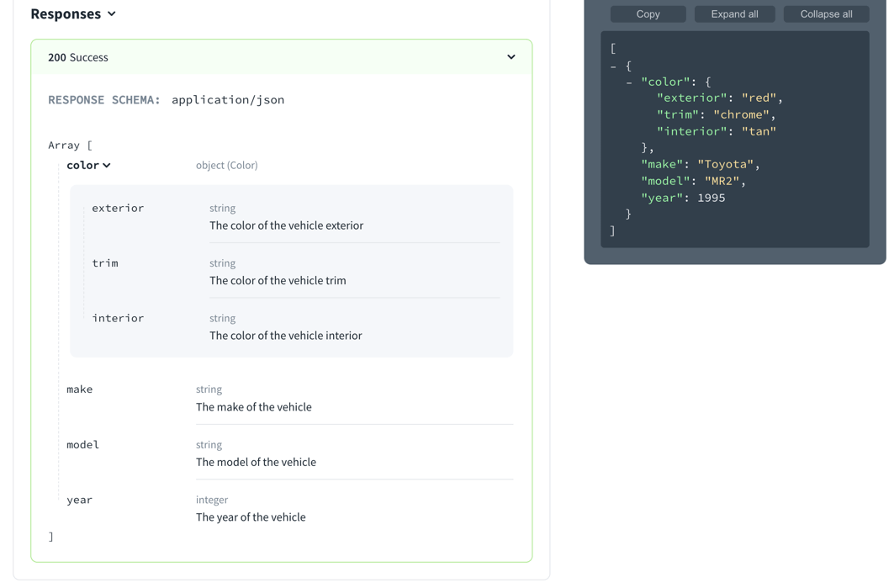This screenshot has width=889, height=588.
Task: Collapse the "color" object in JSON sample
Action: 629,82
